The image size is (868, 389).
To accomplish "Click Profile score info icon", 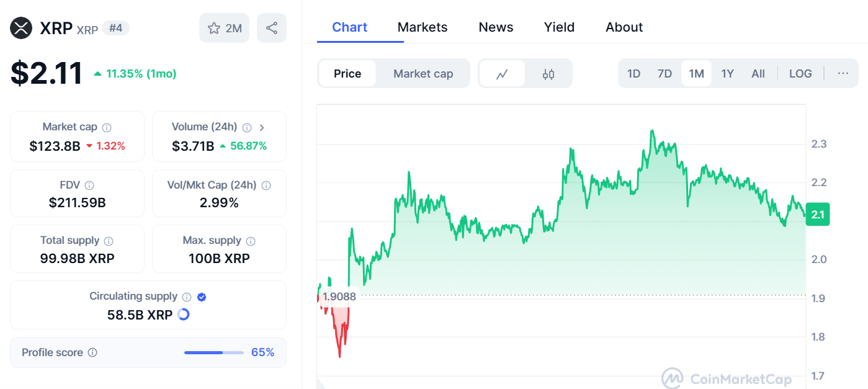I will tap(92, 352).
